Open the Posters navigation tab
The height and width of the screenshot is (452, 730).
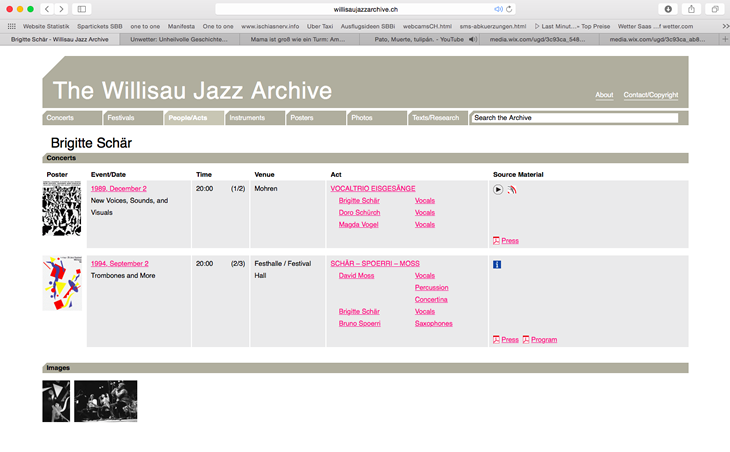[x=317, y=118]
